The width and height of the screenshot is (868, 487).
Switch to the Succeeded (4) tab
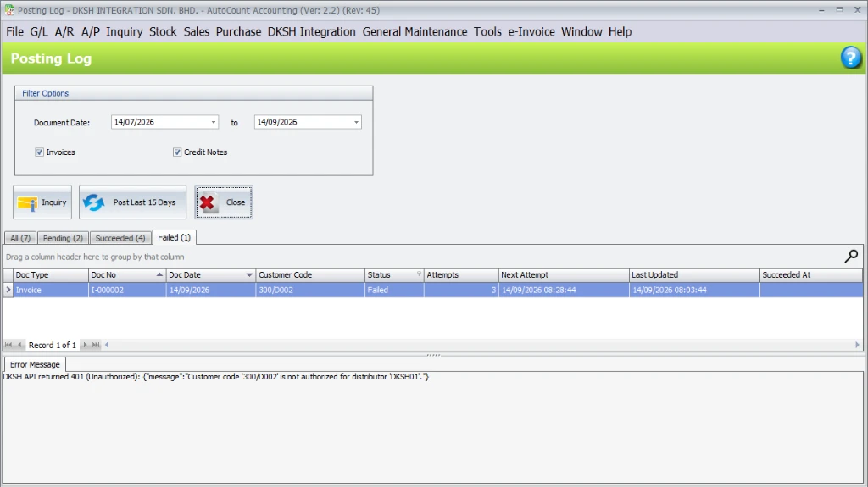pyautogui.click(x=120, y=238)
